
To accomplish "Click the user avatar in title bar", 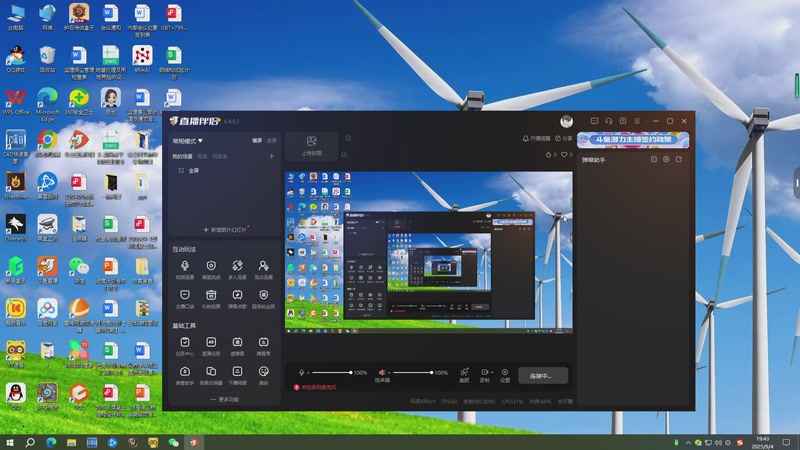I will pos(566,121).
